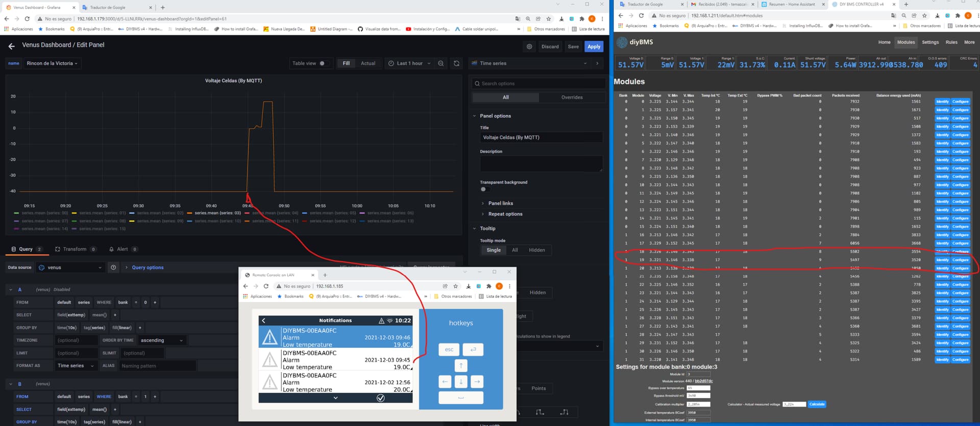Acknowledge notifications with the checkmark icon

(x=381, y=398)
